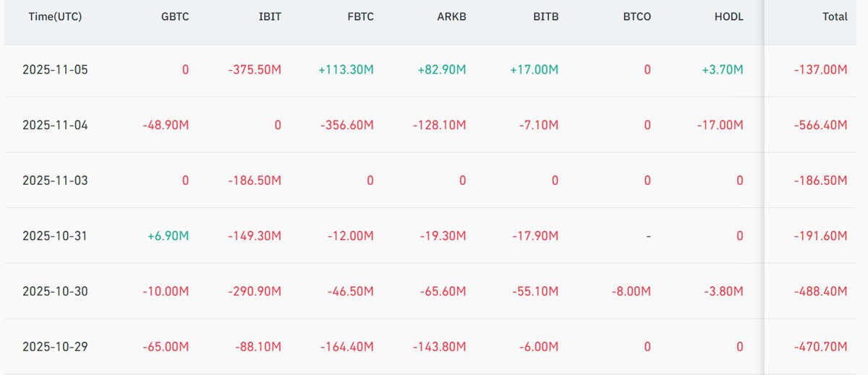
Task: Click the Total value -191.60M
Action: (821, 236)
